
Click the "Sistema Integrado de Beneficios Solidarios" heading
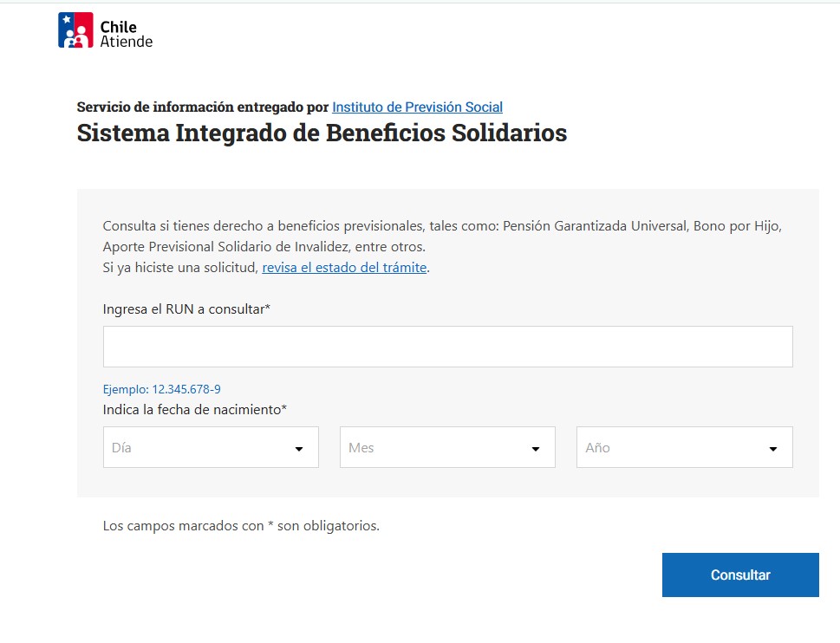322,133
